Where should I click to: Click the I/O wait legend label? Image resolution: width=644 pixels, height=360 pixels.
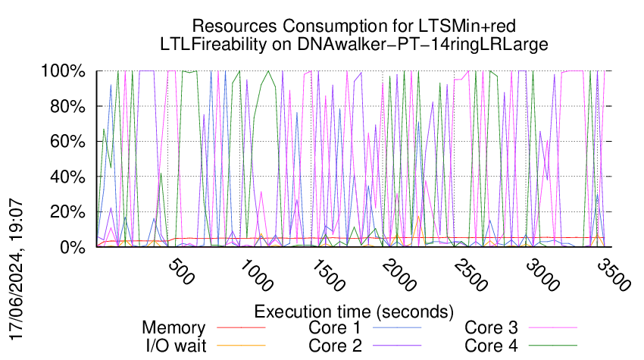(x=176, y=346)
